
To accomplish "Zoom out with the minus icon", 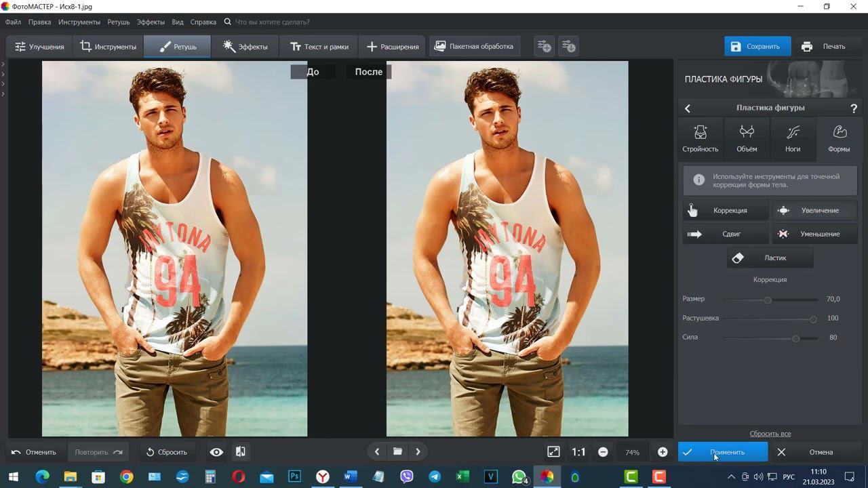I will [x=603, y=452].
